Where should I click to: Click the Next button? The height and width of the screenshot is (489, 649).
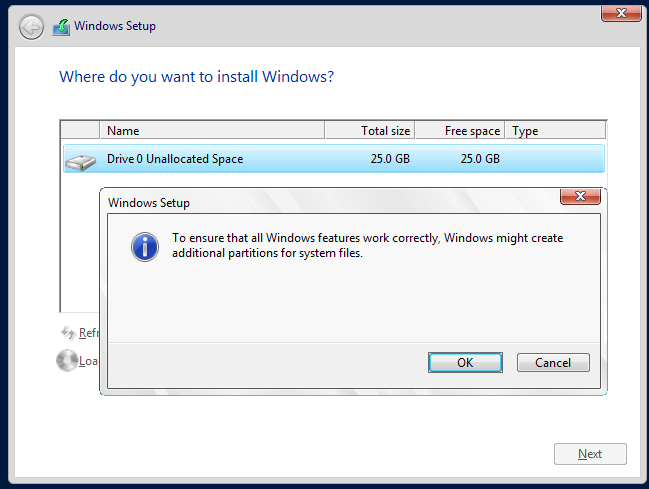pyautogui.click(x=590, y=454)
